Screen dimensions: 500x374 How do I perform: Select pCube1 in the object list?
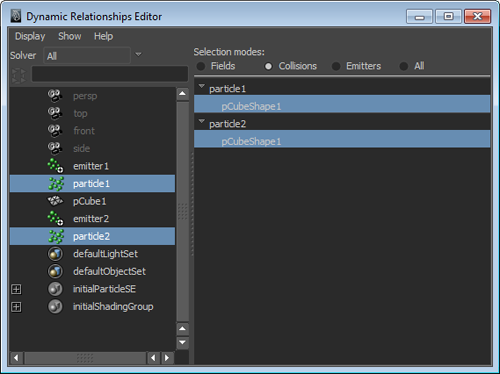tap(90, 201)
